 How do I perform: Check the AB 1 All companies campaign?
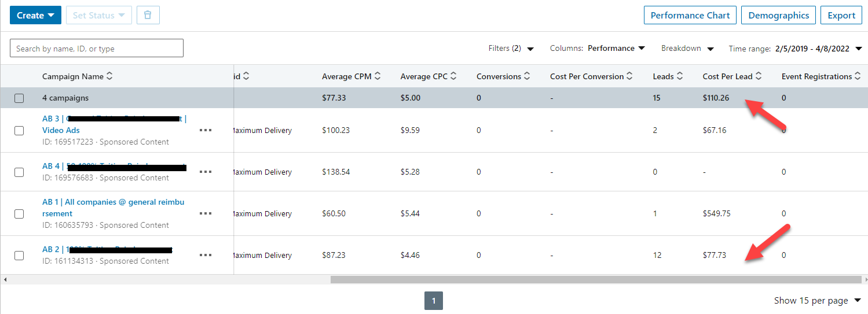click(19, 214)
